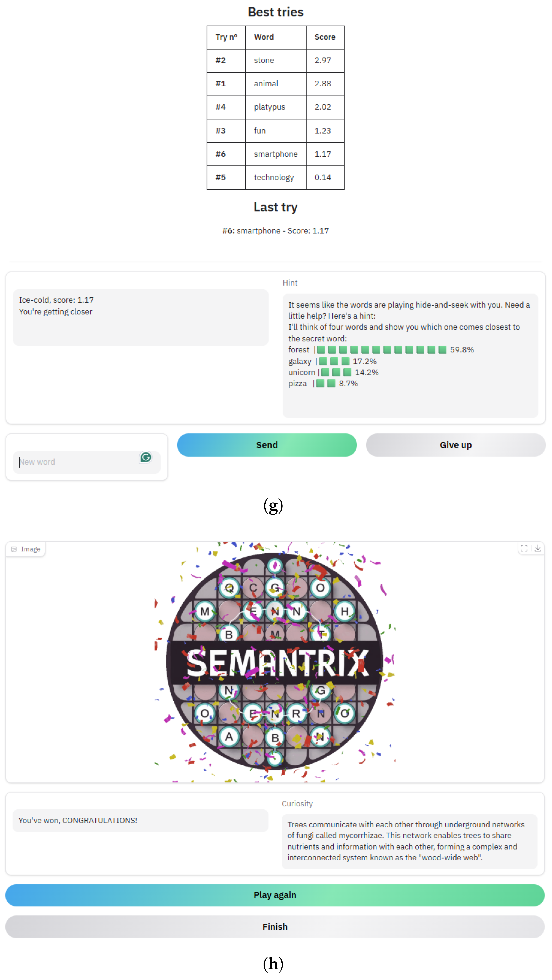Screen dimensions: 552x980
Task: Click the Grammarly icon in word field
Action: pos(146,457)
